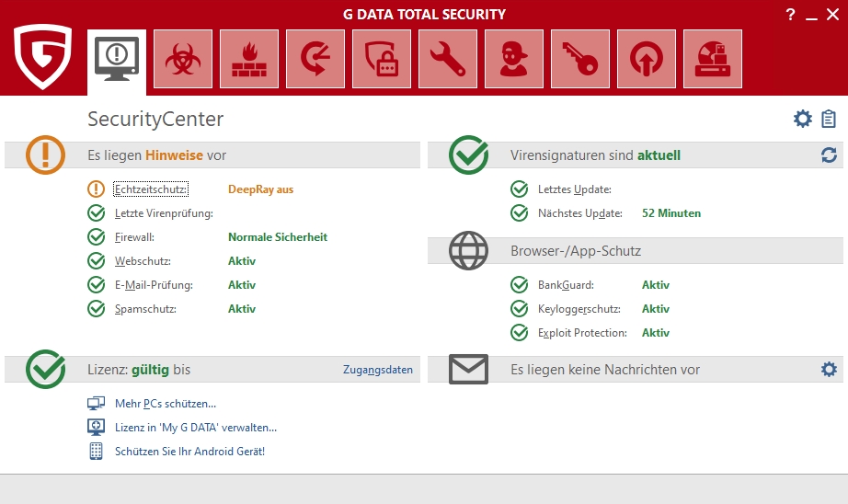848x504 pixels.
Task: Click Lizenz in 'My G DATA' verwalten
Action: pyautogui.click(x=196, y=428)
